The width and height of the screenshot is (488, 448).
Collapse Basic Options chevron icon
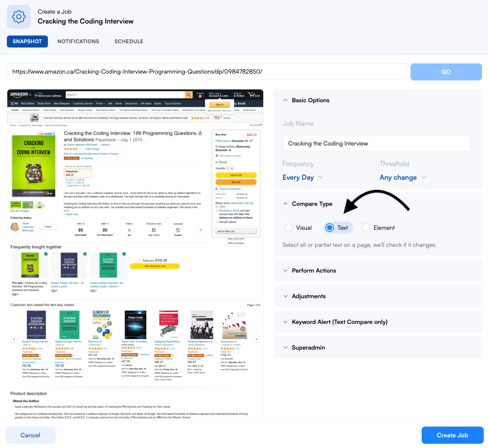(286, 100)
